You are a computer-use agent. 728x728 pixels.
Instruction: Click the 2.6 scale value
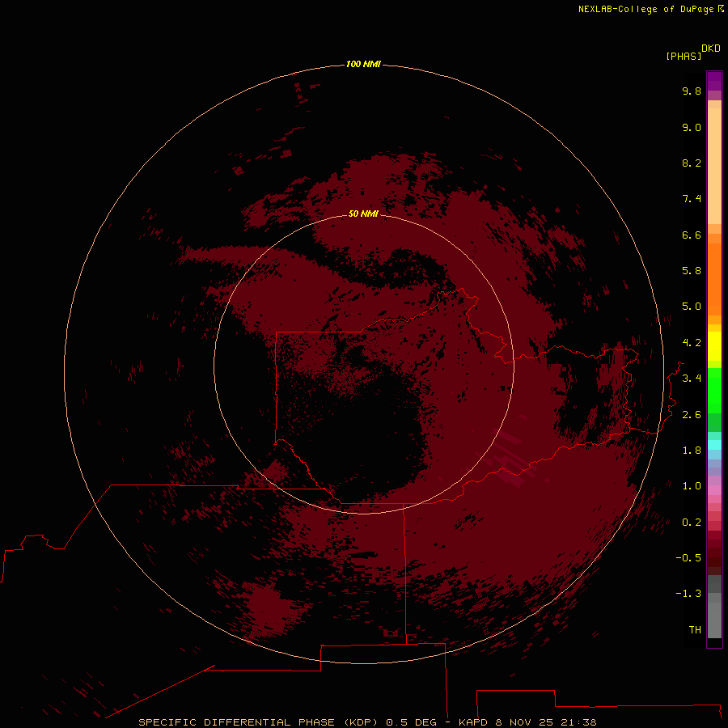click(692, 415)
